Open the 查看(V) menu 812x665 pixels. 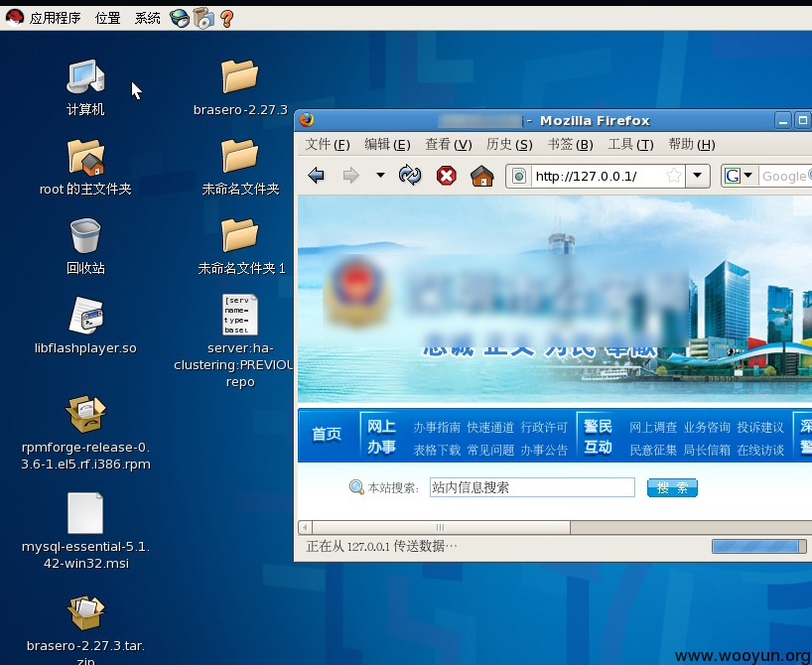[449, 145]
